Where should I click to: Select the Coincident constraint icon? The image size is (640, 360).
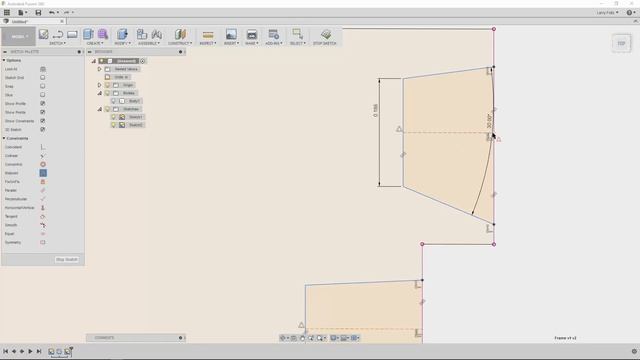(43, 147)
